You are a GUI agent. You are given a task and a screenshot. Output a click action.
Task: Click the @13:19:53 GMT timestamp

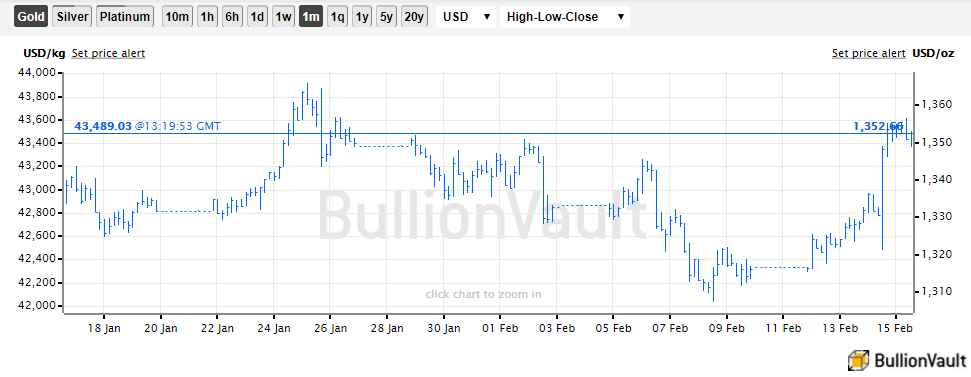178,126
